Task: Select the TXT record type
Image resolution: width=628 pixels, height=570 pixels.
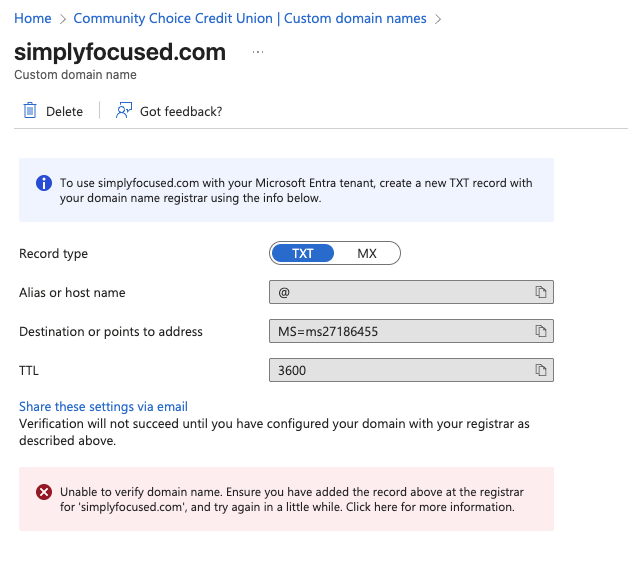Action: 302,253
